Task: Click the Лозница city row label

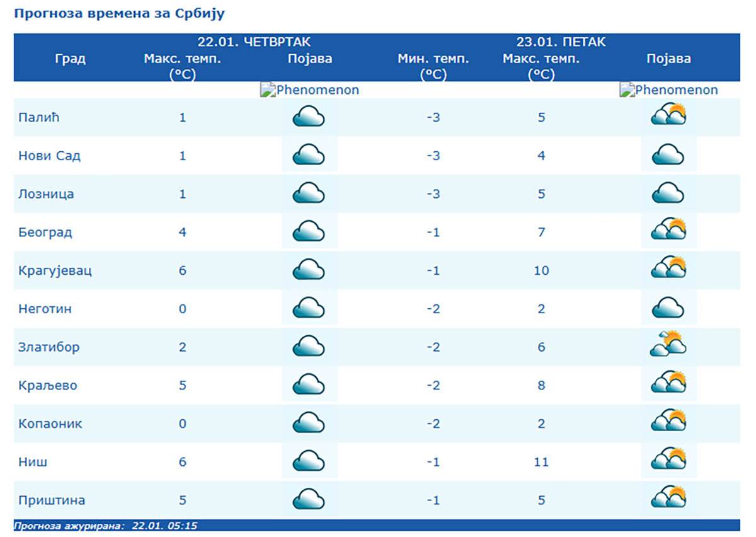Action: (x=46, y=194)
